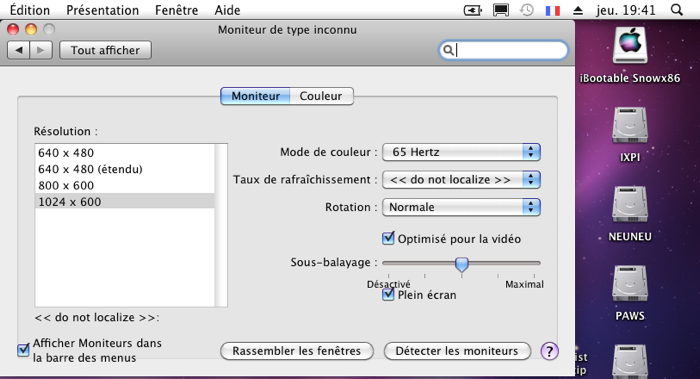
Task: Click the jeu. 19:41 clock
Action: [x=625, y=10]
